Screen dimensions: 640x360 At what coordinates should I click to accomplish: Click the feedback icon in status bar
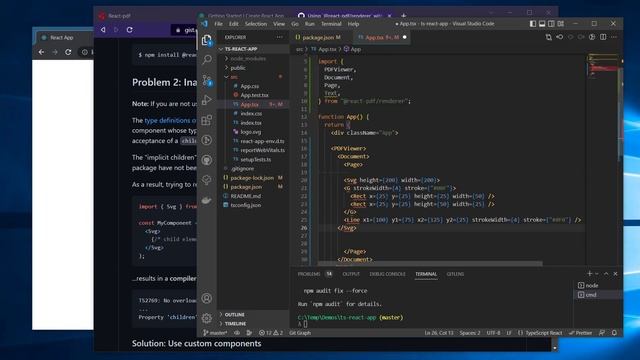click(602, 333)
